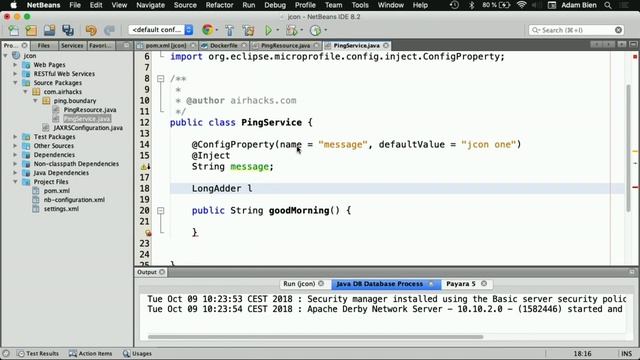Switch to the Payara 5 output tab
This screenshot has height=360, width=640.
461,284
